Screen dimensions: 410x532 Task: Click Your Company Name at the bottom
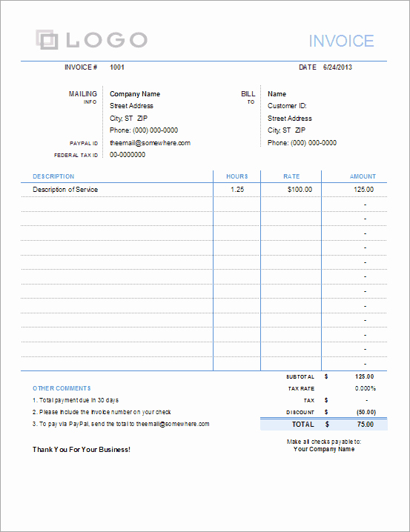coord(324,449)
